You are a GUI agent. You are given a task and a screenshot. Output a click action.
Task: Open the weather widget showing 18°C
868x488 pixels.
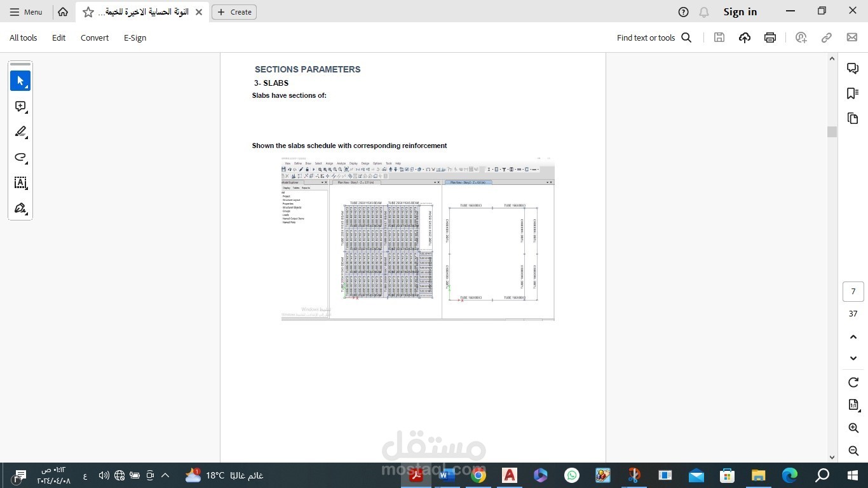coord(224,475)
